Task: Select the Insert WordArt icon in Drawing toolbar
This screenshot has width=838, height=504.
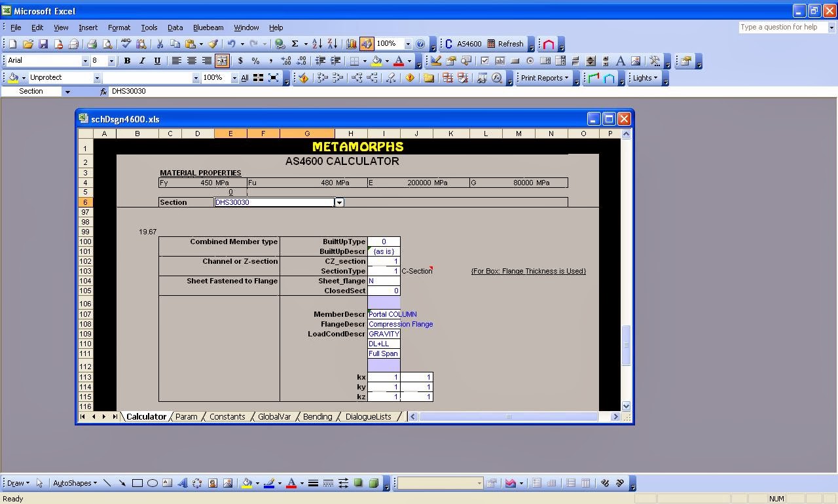Action: (182, 483)
